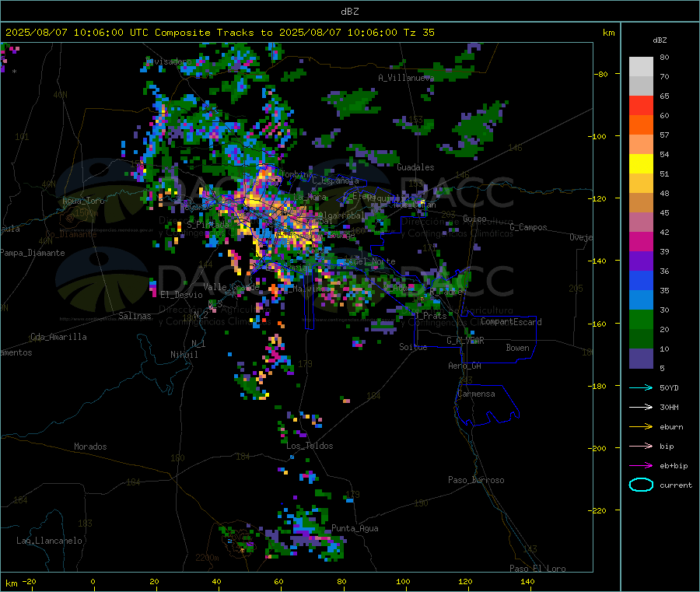This screenshot has height=592, width=700.
Task: Click the white 30HM arrow in legend
Action: pyautogui.click(x=641, y=407)
